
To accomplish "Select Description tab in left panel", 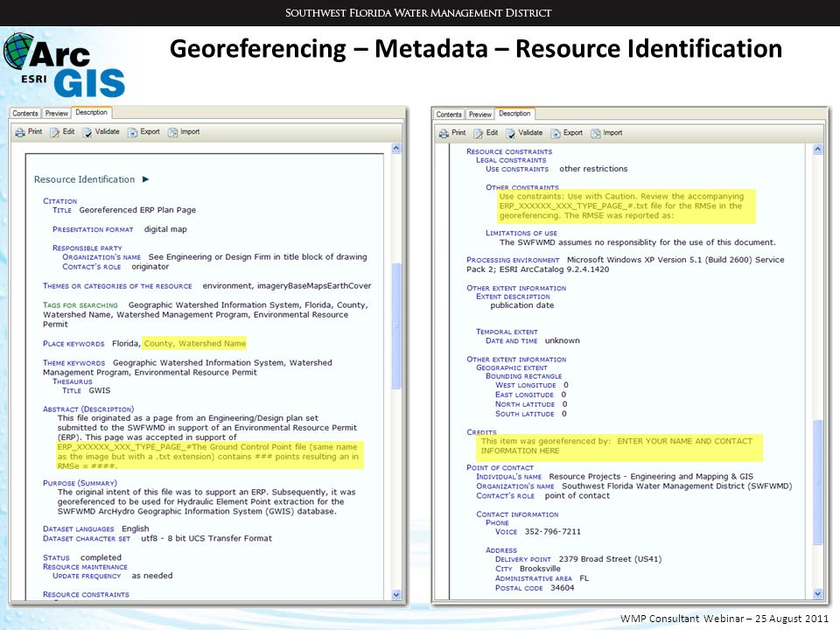I will (91, 113).
